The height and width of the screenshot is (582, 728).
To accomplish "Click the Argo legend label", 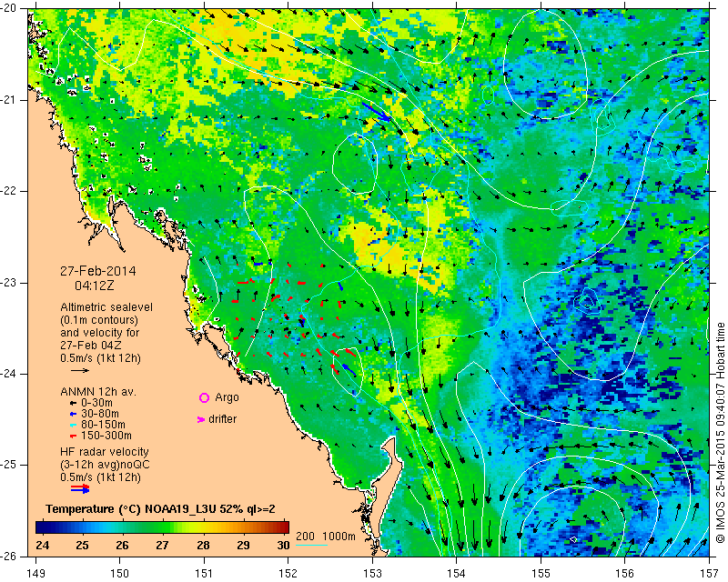I will tap(227, 397).
